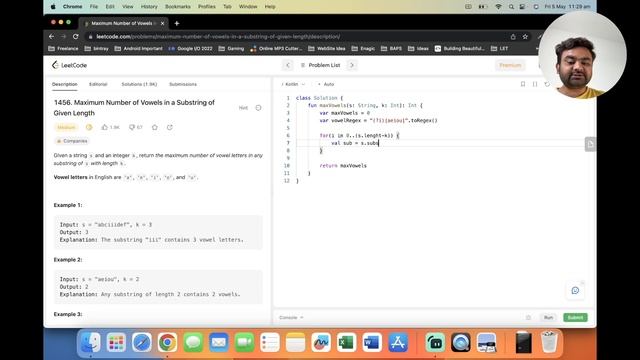This screenshot has width=640, height=360.
Task: Open the Bookmarks menu in menu bar
Action: (x=178, y=7)
